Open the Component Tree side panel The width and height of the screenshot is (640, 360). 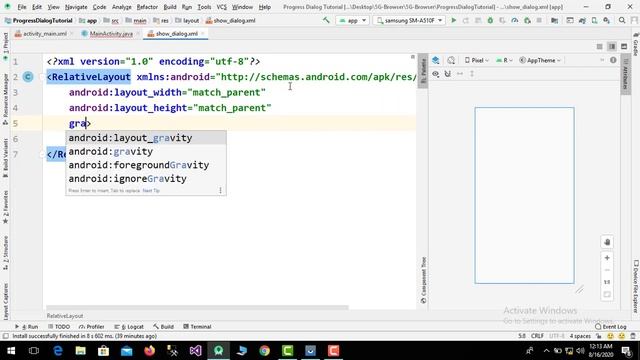[x=423, y=280]
